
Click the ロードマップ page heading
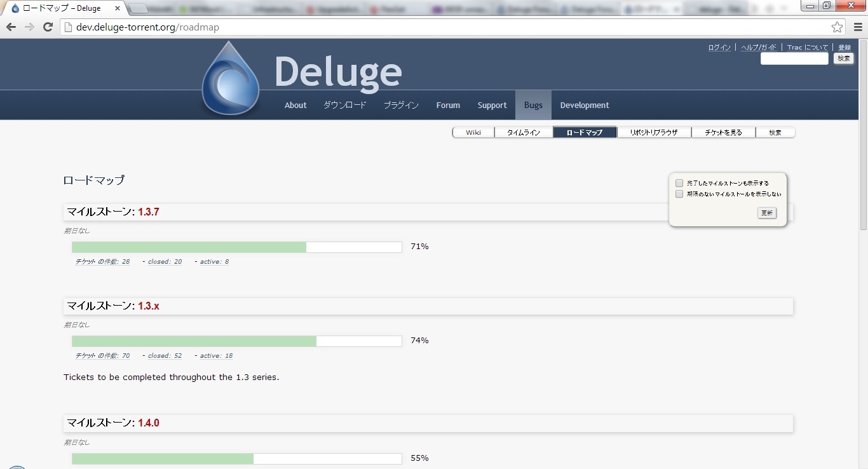point(94,180)
